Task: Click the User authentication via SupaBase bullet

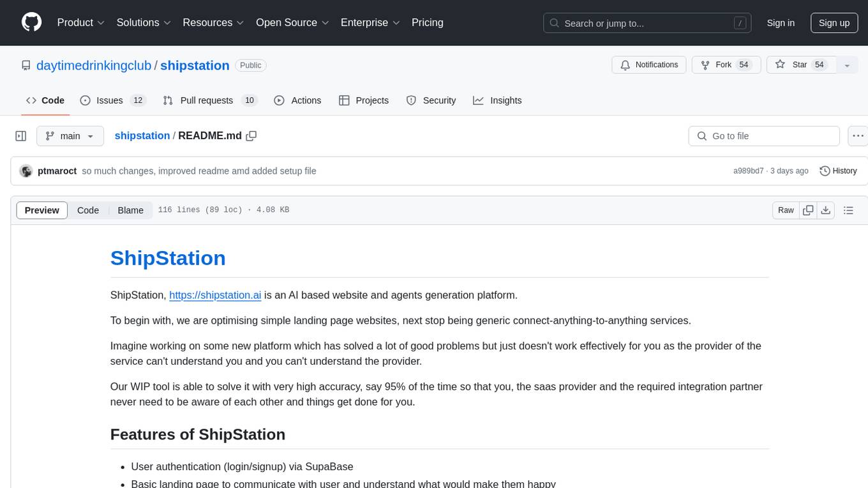Action: tap(242, 467)
